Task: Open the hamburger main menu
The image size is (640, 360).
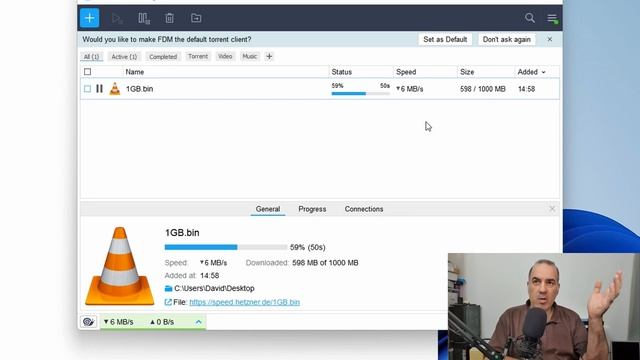Action: 552,18
